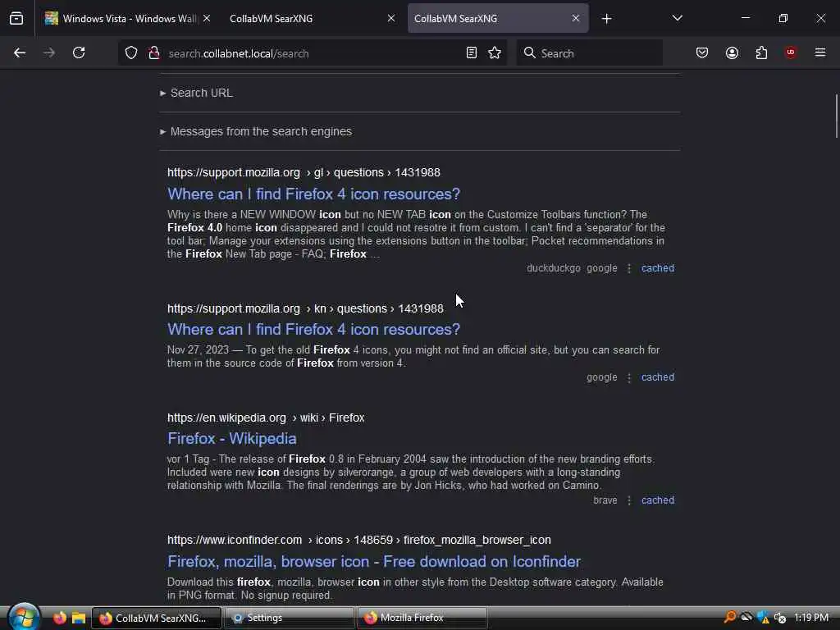Screen dimensions: 840x630
Task: Click the muted volume tray icon
Action: coord(780,618)
